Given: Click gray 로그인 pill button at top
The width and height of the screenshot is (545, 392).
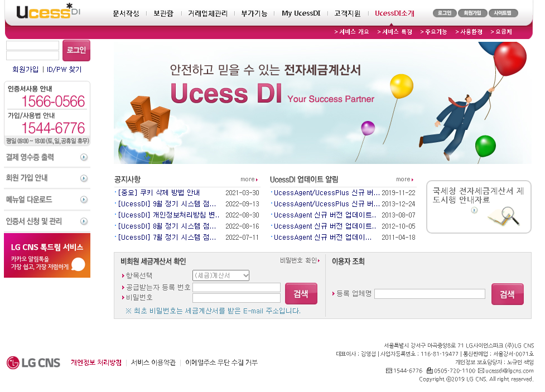Looking at the screenshot, I should 444,13.
